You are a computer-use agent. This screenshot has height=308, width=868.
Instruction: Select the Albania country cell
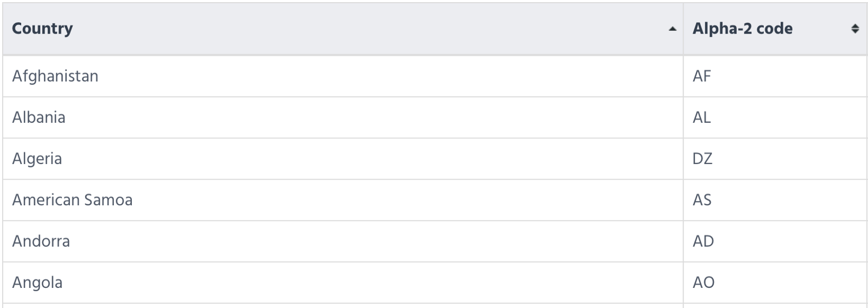click(x=343, y=117)
